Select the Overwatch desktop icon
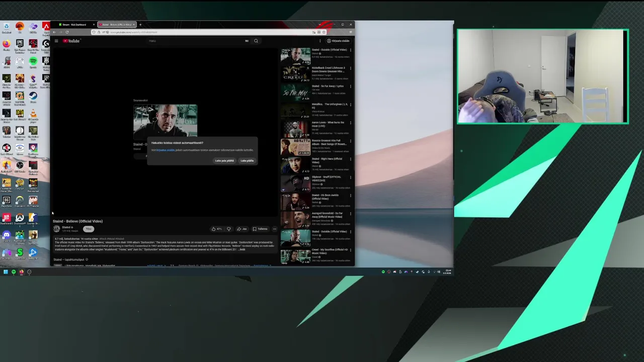 (x=20, y=201)
